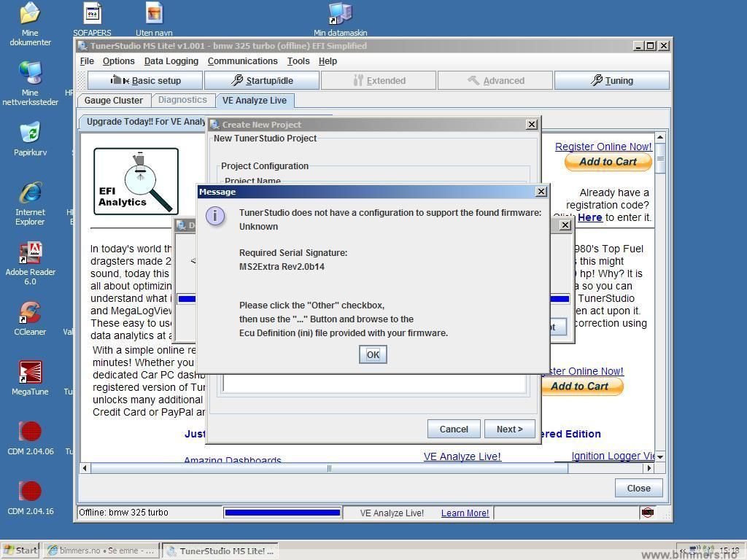Open the Help menu
Viewport: 747px width, 560px height.
(328, 61)
